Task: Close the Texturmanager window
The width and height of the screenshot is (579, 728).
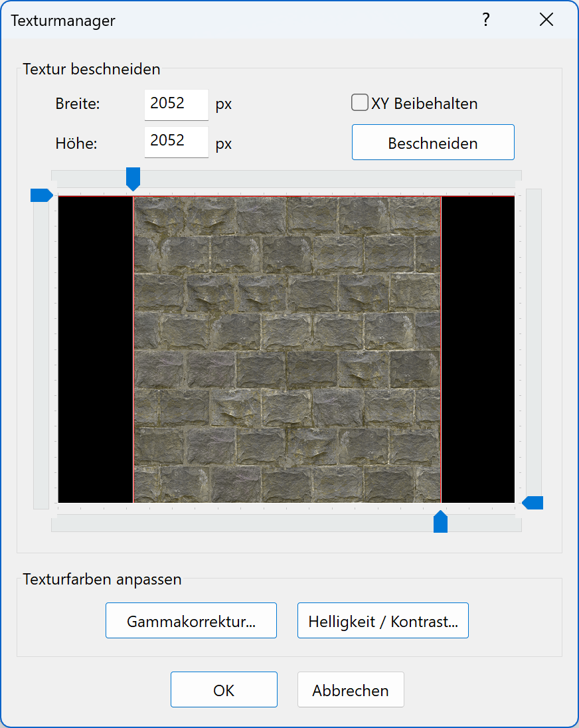Action: (x=546, y=20)
